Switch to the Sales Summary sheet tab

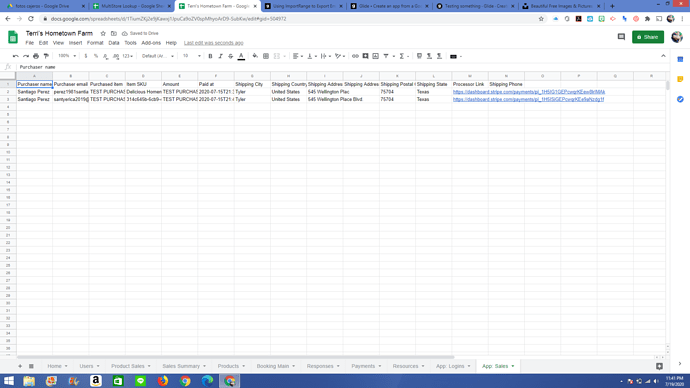point(184,366)
